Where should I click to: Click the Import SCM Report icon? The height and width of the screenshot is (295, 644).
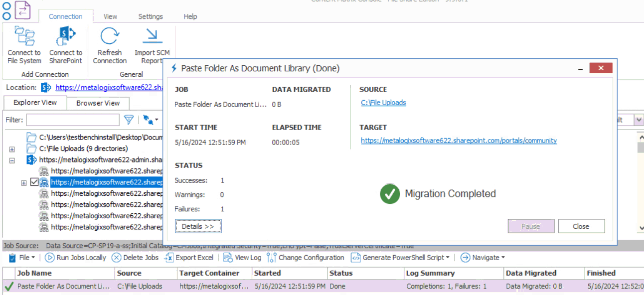152,36
